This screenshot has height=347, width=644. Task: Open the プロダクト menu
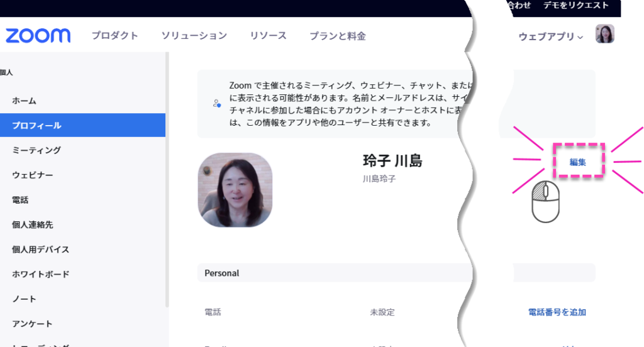pos(114,36)
